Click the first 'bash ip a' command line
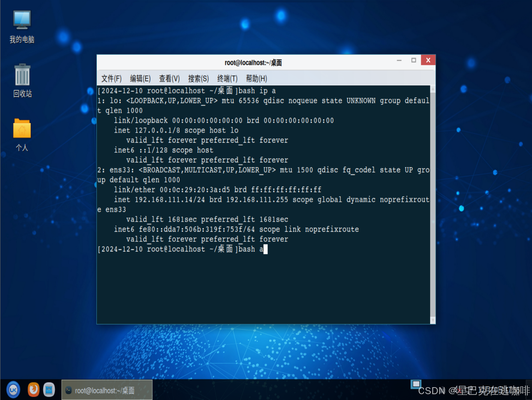 [187, 91]
